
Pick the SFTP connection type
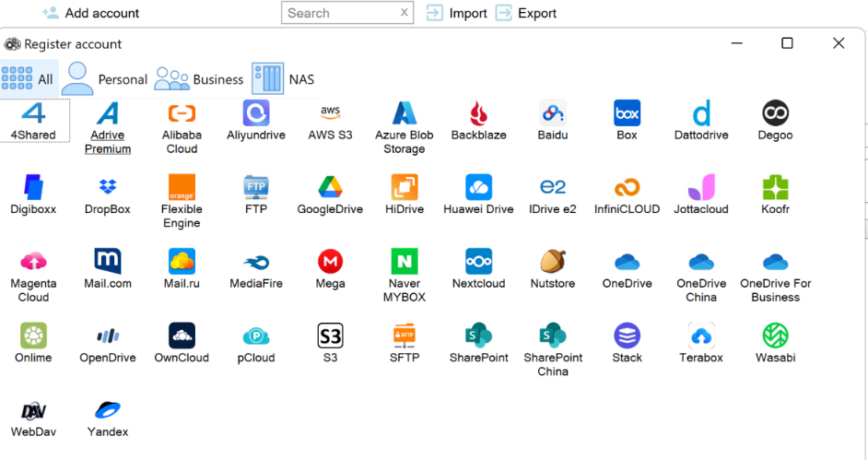click(x=405, y=343)
